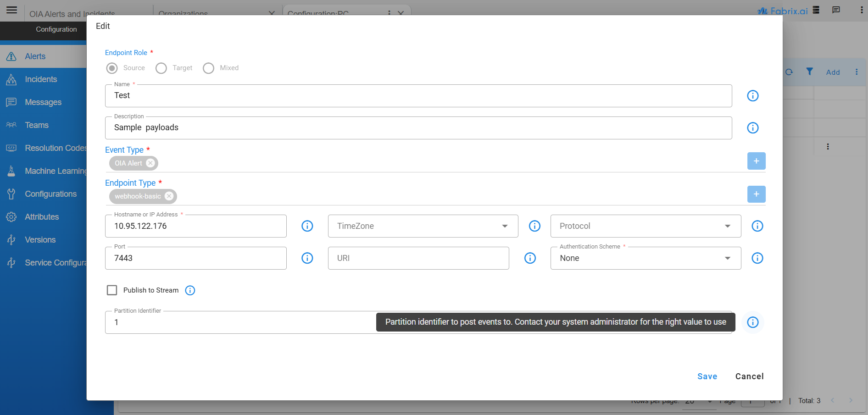868x415 pixels.
Task: Open the TimeZone dropdown
Action: (x=504, y=226)
